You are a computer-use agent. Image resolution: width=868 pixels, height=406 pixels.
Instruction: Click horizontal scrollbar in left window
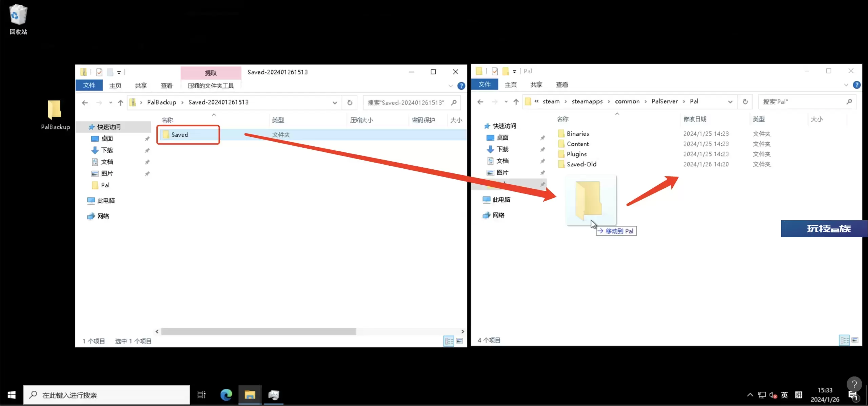[258, 331]
